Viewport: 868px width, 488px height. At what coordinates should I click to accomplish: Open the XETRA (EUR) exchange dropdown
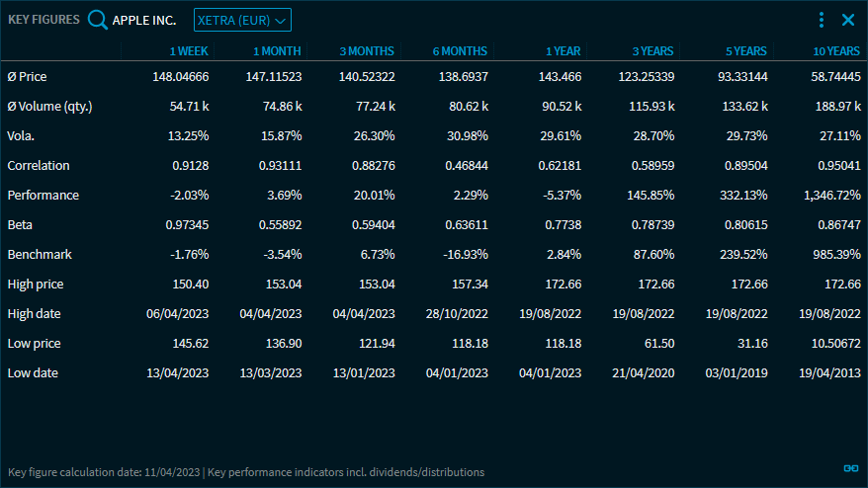(242, 20)
